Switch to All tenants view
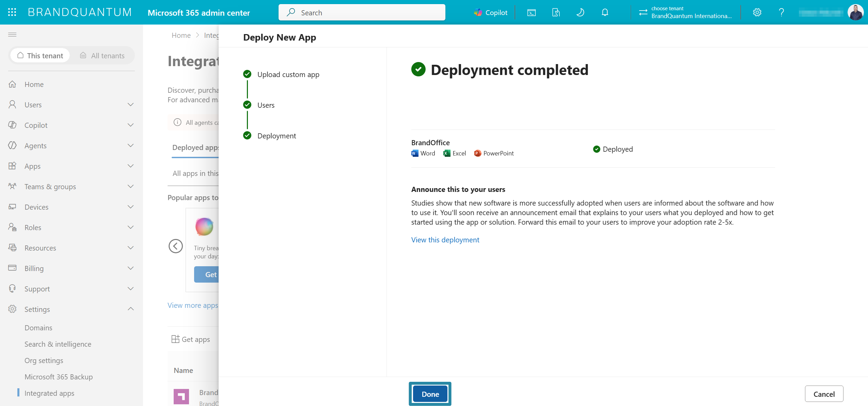Viewport: 868px width, 406px height. [102, 56]
